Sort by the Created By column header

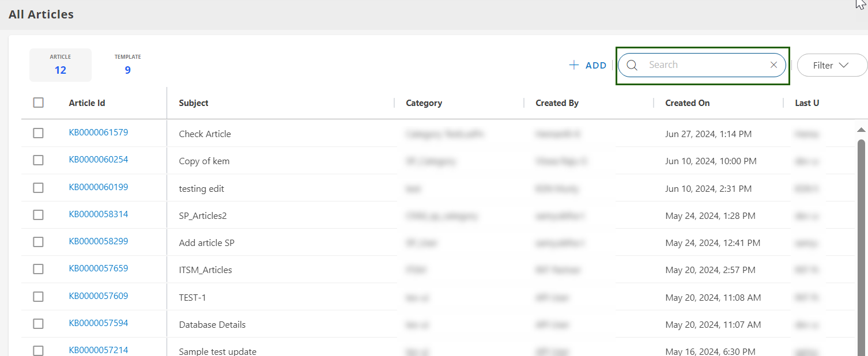tap(557, 103)
